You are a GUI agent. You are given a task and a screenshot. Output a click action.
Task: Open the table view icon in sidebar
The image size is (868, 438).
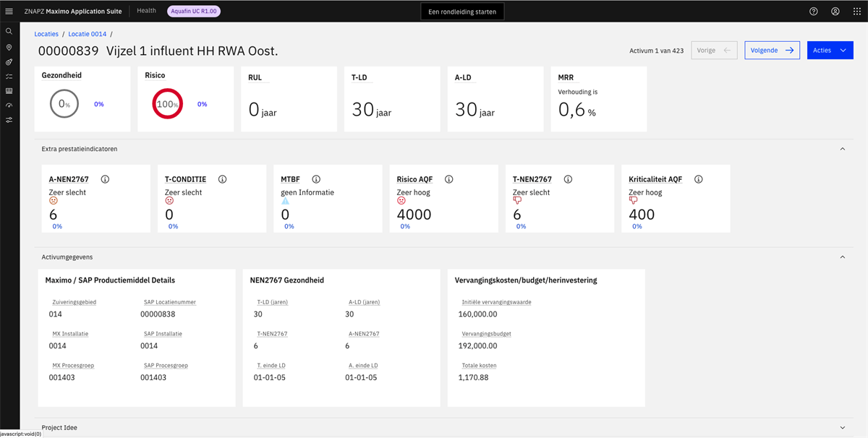pyautogui.click(x=9, y=91)
